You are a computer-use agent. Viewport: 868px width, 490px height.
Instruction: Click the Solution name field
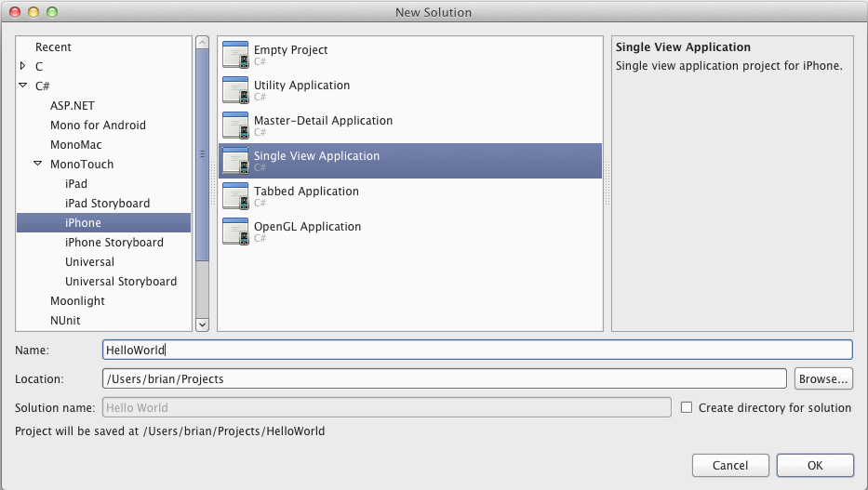tap(387, 407)
